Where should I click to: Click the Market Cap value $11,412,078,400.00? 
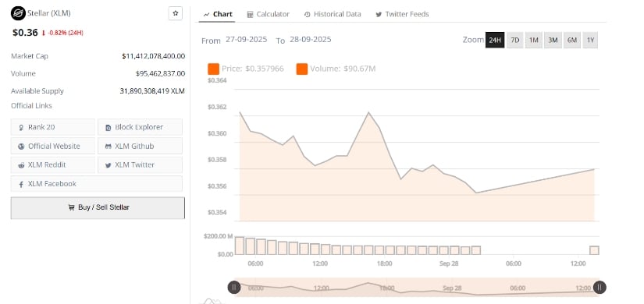pos(154,56)
